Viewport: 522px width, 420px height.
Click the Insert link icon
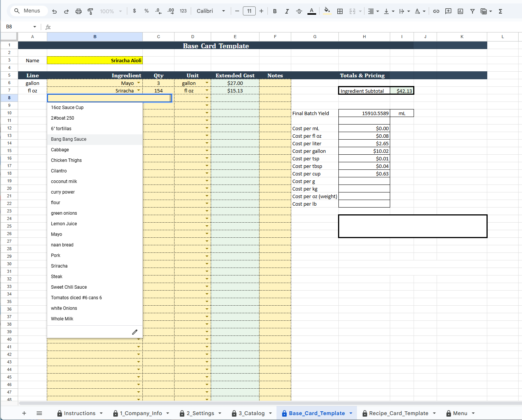[x=436, y=11]
